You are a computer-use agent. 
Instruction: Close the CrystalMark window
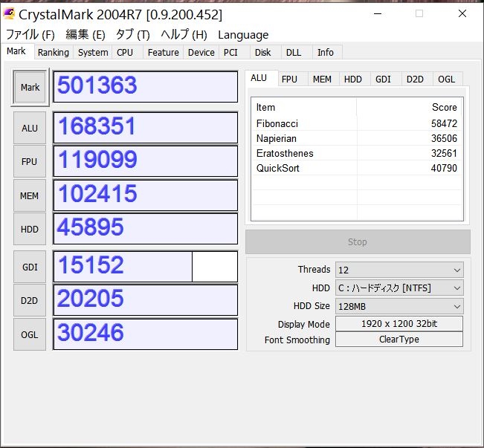tap(462, 13)
